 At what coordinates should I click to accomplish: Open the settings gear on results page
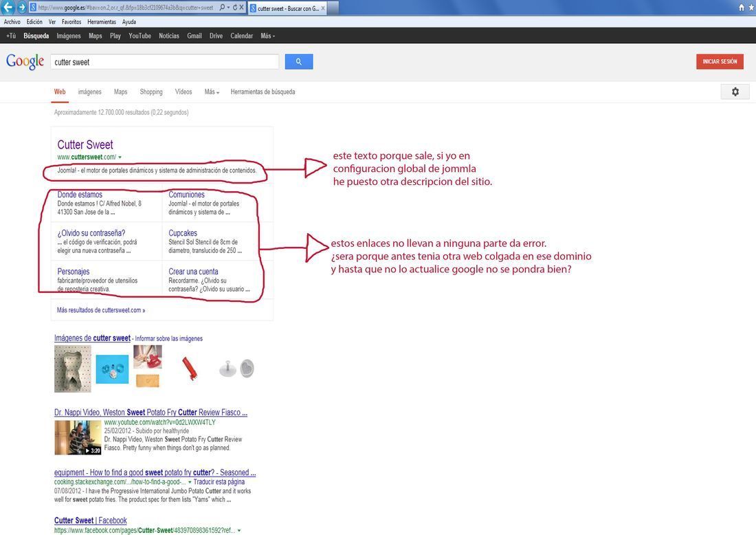click(x=735, y=91)
